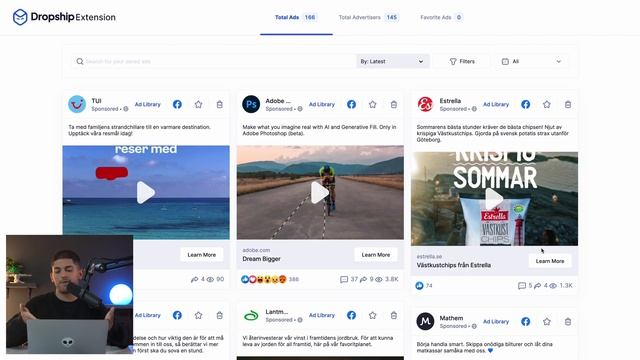Click the estrella.se link text

(429, 256)
